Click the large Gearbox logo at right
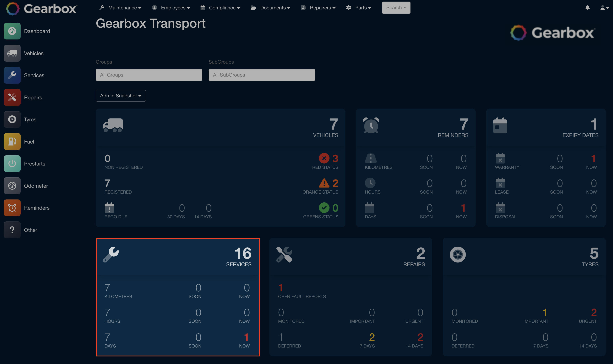The image size is (613, 364). coord(553,33)
